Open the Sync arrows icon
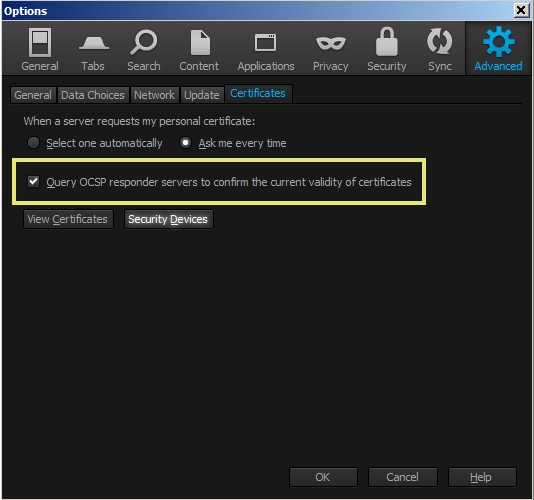Image resolution: width=534 pixels, height=500 pixels. click(x=439, y=42)
